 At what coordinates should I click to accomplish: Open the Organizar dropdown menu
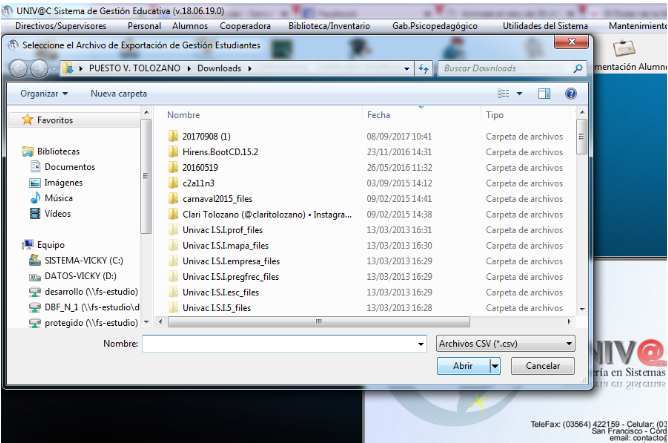click(x=44, y=93)
